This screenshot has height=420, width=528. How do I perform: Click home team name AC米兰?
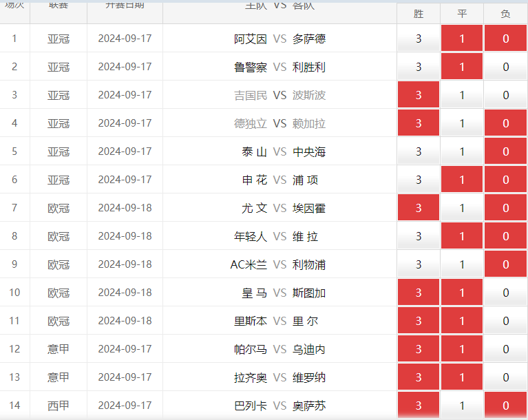pos(249,265)
